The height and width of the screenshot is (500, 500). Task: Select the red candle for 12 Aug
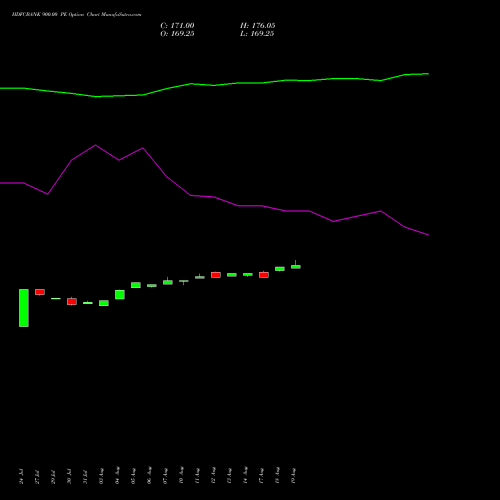(216, 275)
